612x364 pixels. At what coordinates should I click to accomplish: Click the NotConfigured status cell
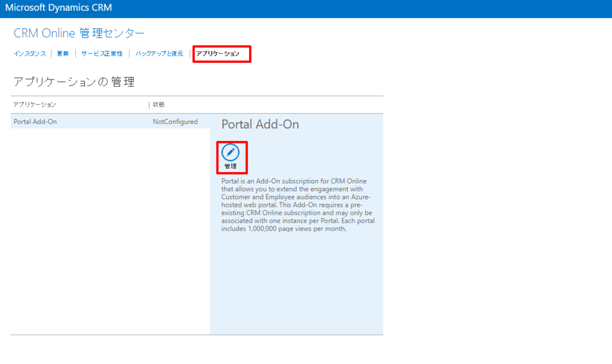coord(175,122)
